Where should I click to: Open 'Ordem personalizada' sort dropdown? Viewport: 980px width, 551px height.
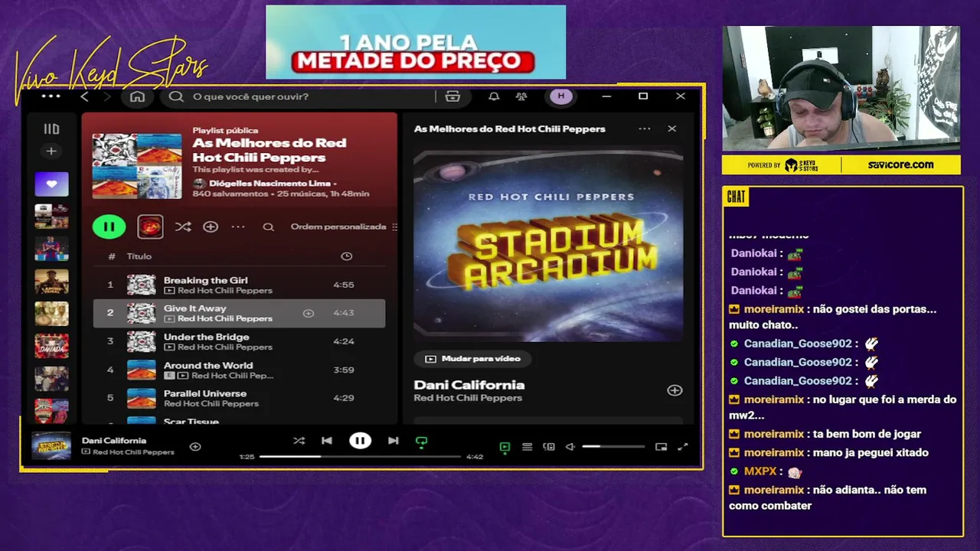tap(344, 227)
